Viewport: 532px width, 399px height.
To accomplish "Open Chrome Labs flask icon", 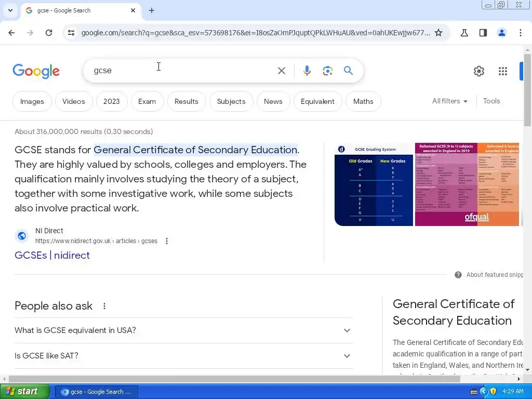I will [x=464, y=33].
